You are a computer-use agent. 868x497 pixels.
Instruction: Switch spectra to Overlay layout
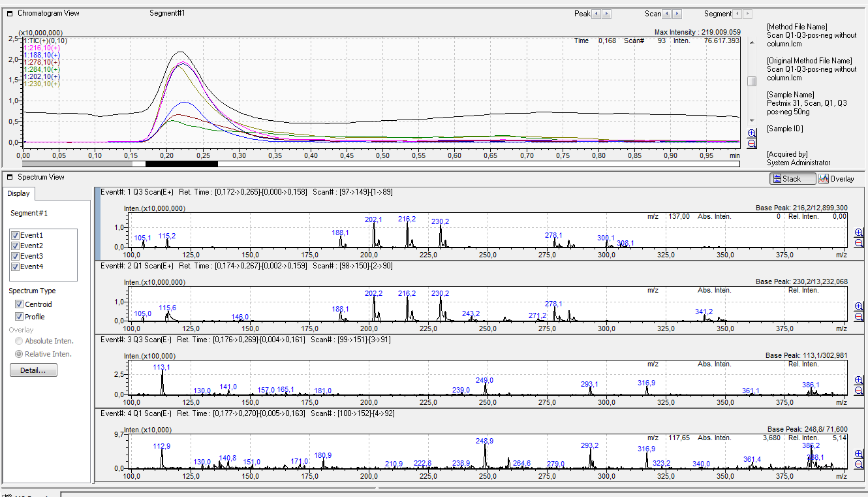pos(837,178)
